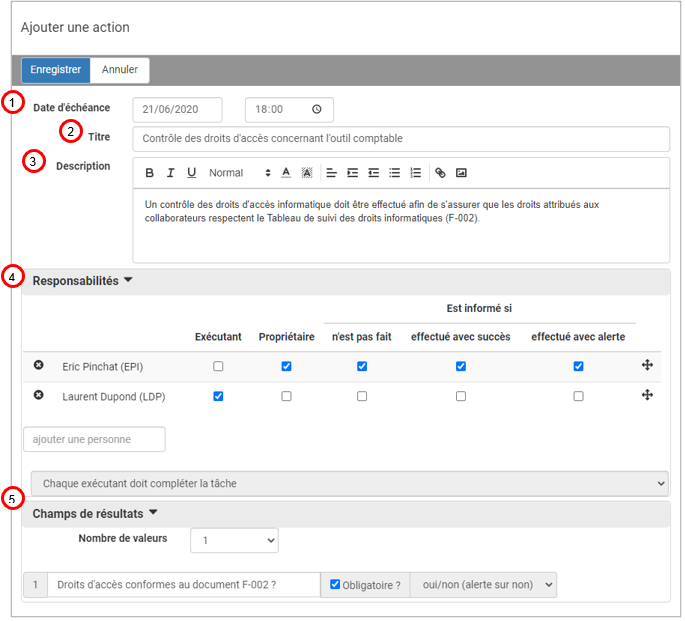Open the text color picker
The width and height of the screenshot is (685, 621).
[286, 173]
